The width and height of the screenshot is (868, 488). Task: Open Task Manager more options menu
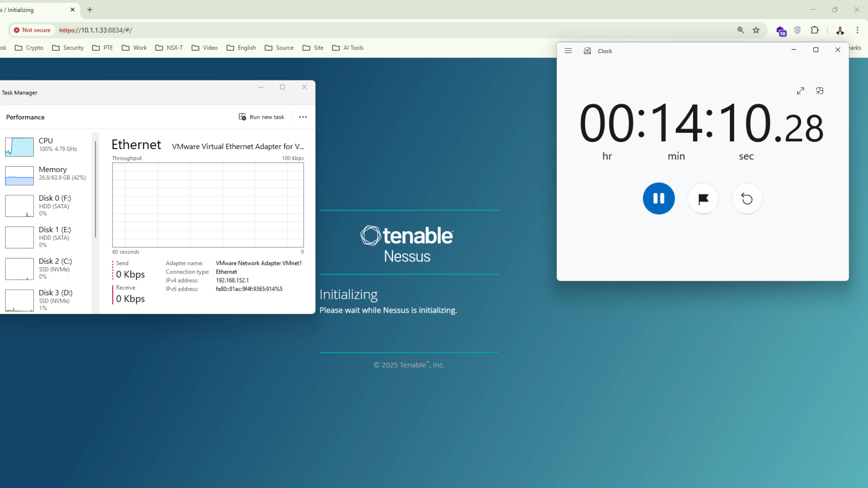point(303,117)
